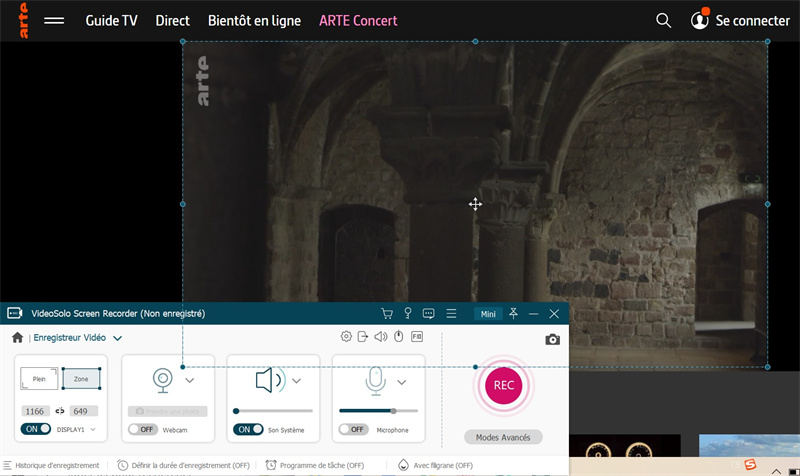Go to the recorder home screen
Screen dimensions: 800x476
click(17, 338)
